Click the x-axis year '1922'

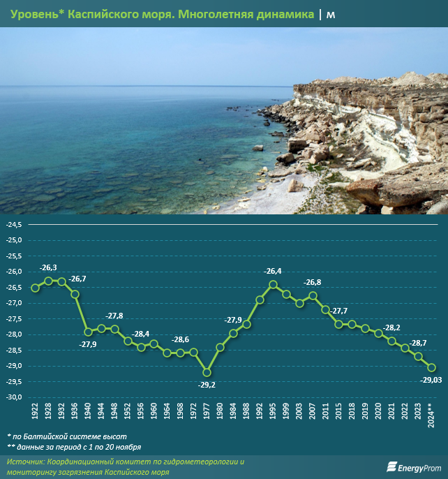pyautogui.click(x=35, y=411)
